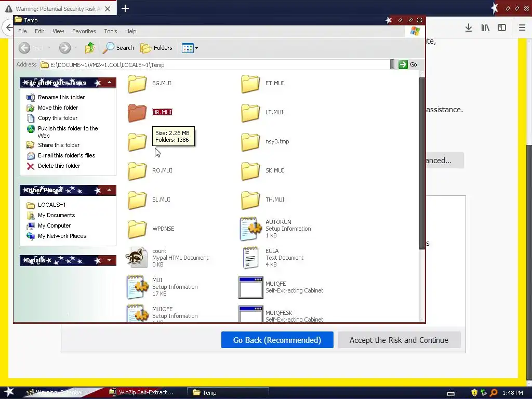Open the LT.MUI folder

(x=262, y=113)
